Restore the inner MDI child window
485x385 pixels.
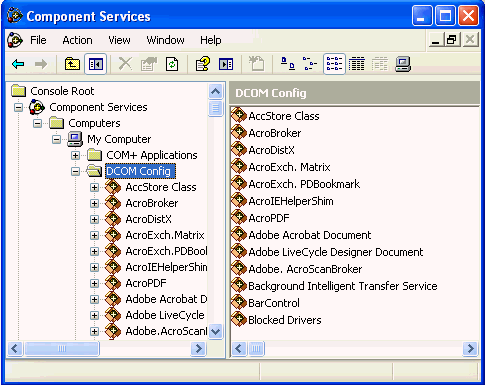click(452, 40)
